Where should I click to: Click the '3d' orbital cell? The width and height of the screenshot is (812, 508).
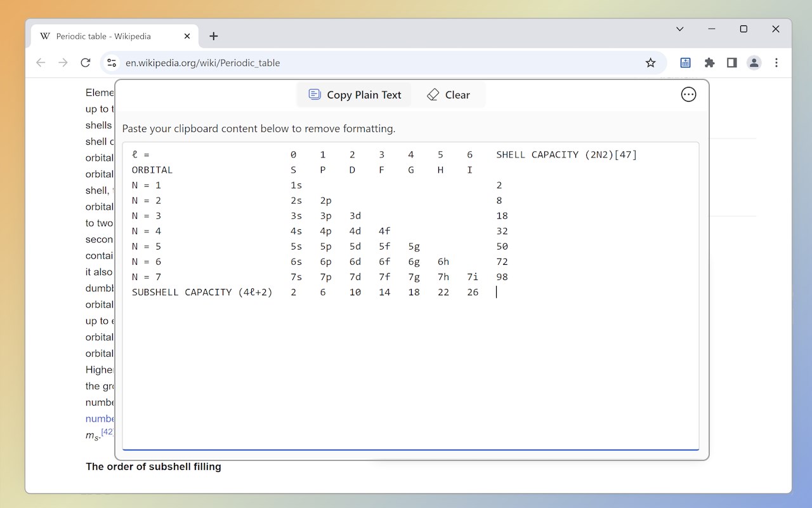(355, 215)
